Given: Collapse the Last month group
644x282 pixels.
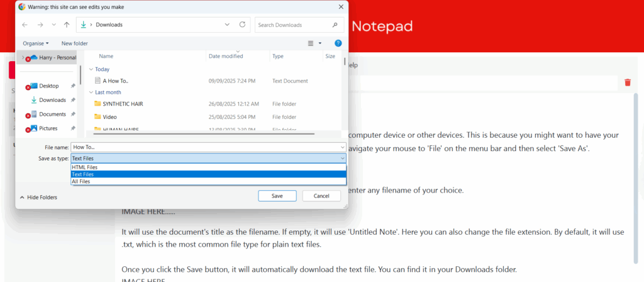Looking at the screenshot, I should pos(91,92).
